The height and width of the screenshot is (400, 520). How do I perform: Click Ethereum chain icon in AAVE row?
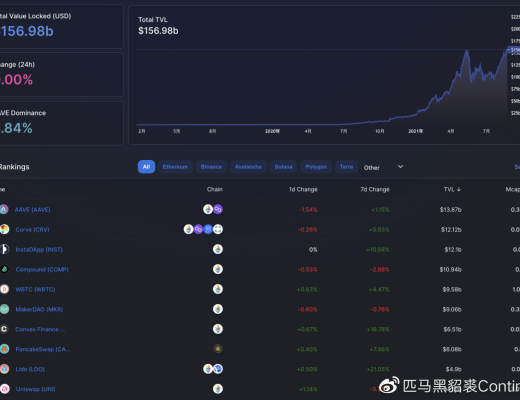coord(208,209)
